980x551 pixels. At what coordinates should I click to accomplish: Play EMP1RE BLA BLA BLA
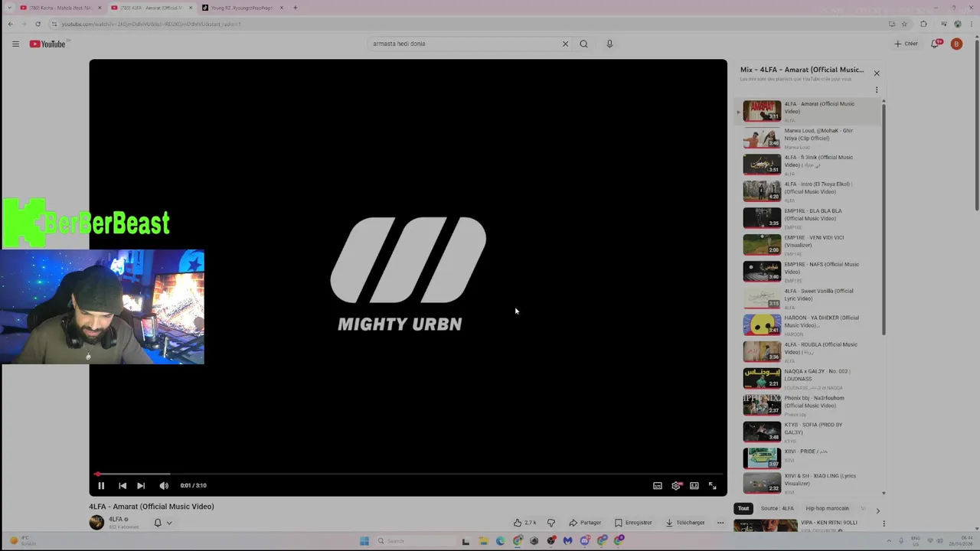point(808,218)
